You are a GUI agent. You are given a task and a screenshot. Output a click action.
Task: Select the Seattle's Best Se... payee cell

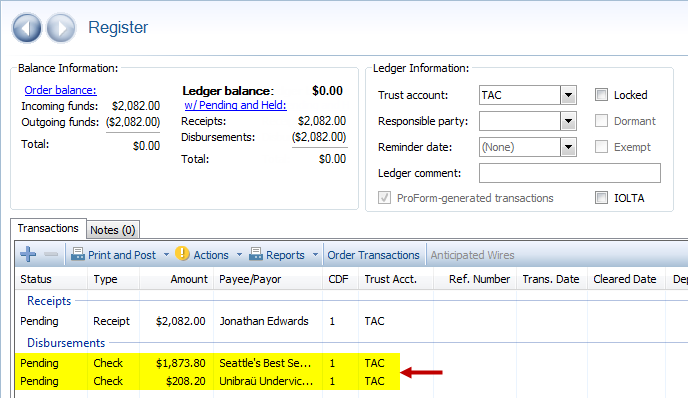pyautogui.click(x=265, y=363)
